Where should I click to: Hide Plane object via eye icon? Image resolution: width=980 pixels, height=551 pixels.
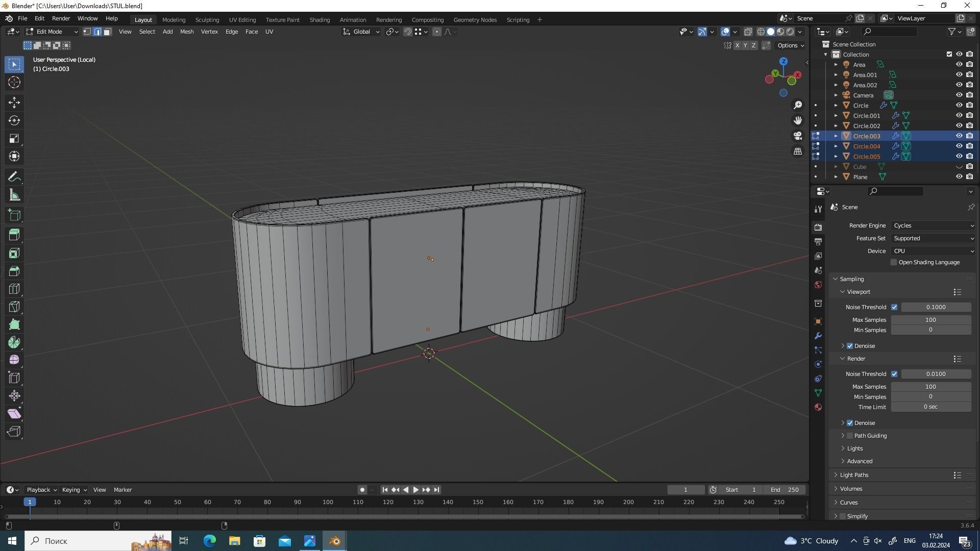959,177
